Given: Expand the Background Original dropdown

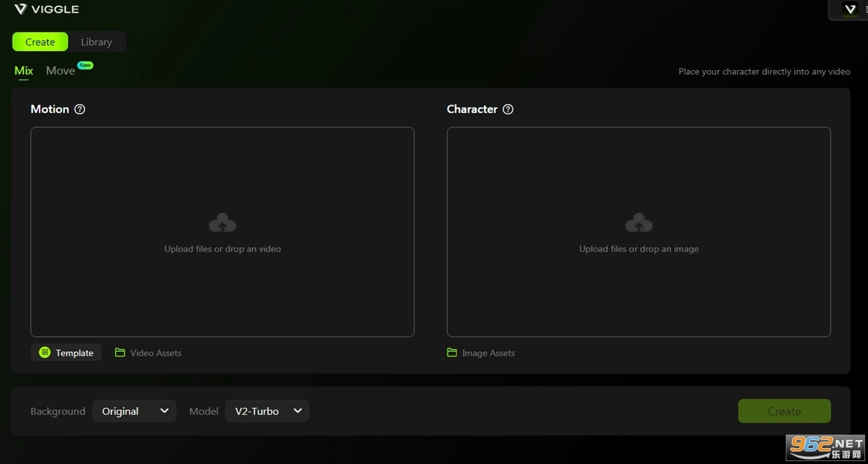Looking at the screenshot, I should tap(134, 411).
